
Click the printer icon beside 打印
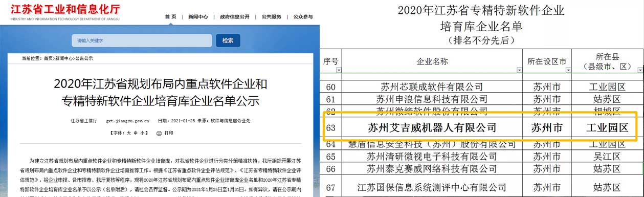[159, 133]
